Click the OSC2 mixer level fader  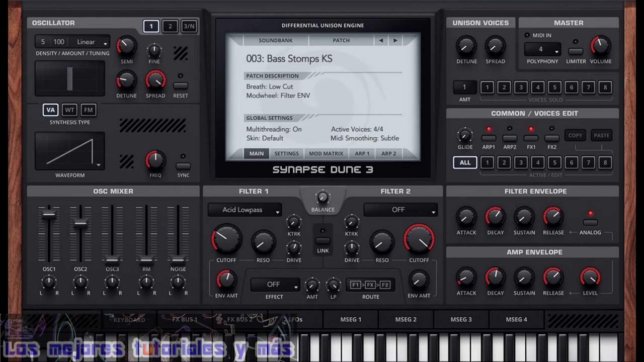(80, 224)
